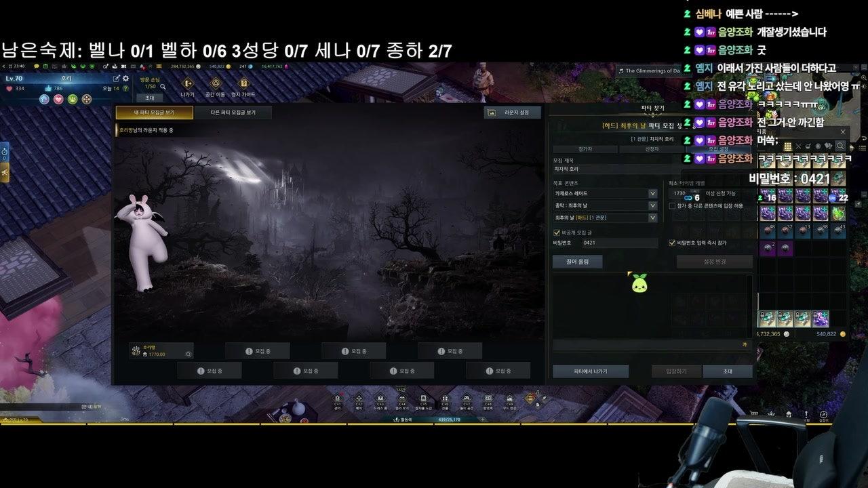Image resolution: width=868 pixels, height=488 pixels.
Task: Click the 끌어 올림 button
Action: (x=578, y=262)
